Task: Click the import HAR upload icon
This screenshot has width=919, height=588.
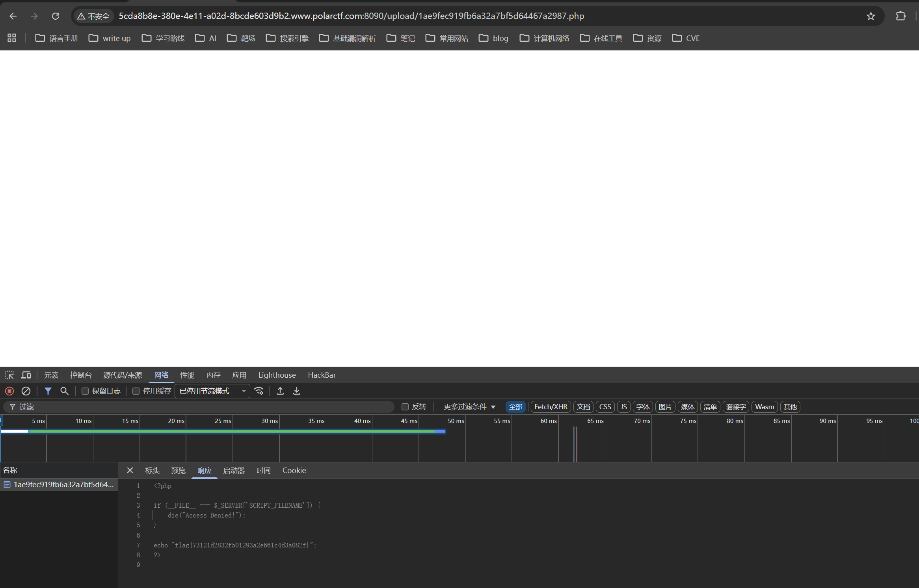Action: coord(280,391)
